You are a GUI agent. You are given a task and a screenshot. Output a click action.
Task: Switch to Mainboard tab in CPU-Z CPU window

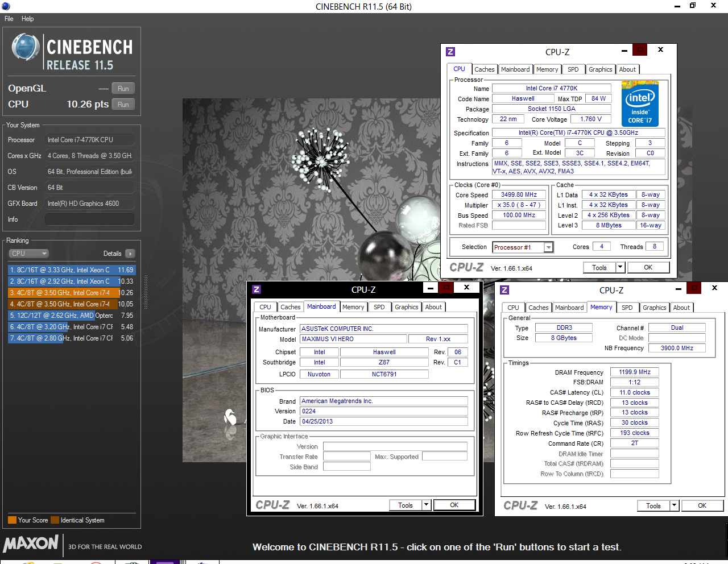515,69
